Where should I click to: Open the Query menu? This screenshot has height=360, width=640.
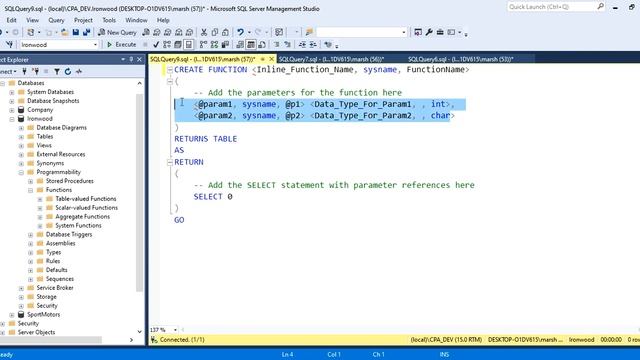point(56,20)
